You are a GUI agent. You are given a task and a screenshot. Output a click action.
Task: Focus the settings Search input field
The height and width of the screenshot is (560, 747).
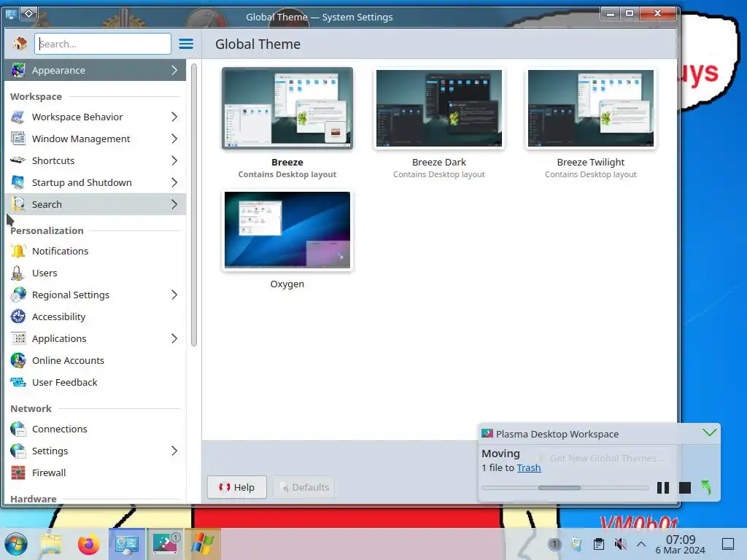click(x=102, y=44)
